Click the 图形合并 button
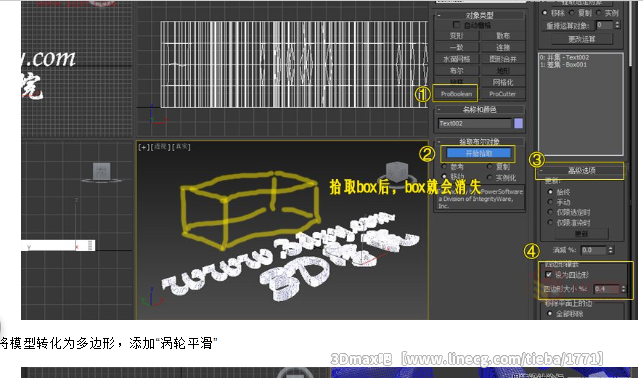This screenshot has height=378, width=643. (502, 59)
